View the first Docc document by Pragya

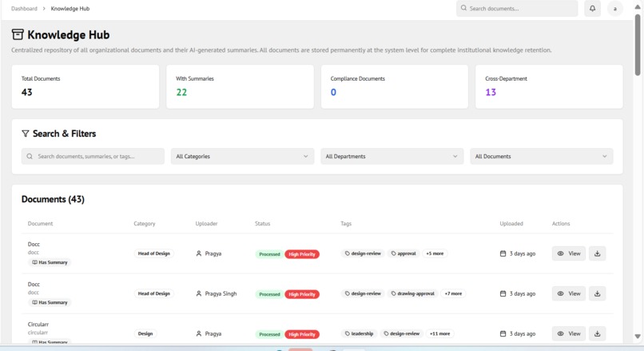[x=569, y=253]
